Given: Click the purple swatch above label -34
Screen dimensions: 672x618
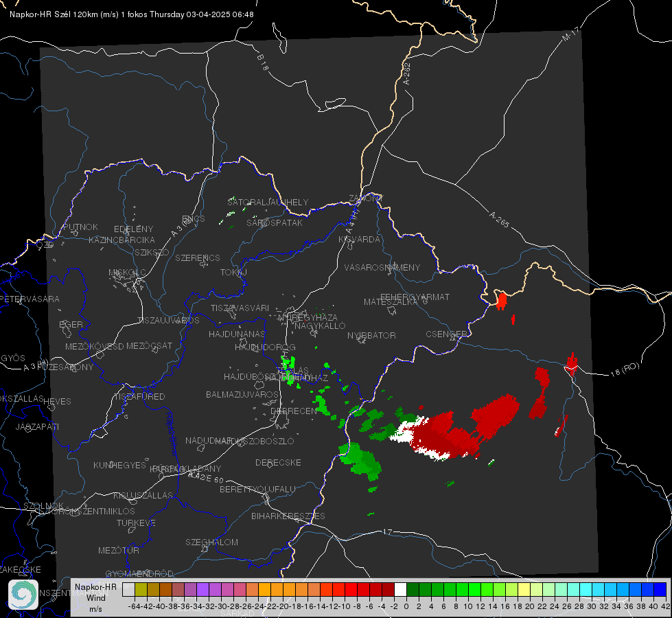Looking at the screenshot, I should (x=202, y=589).
